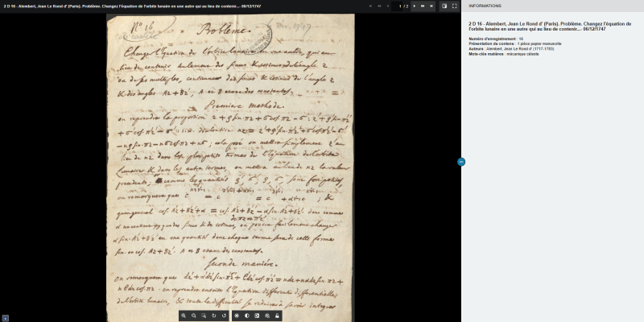
Task: Edit the current page number field
Action: tap(399, 6)
